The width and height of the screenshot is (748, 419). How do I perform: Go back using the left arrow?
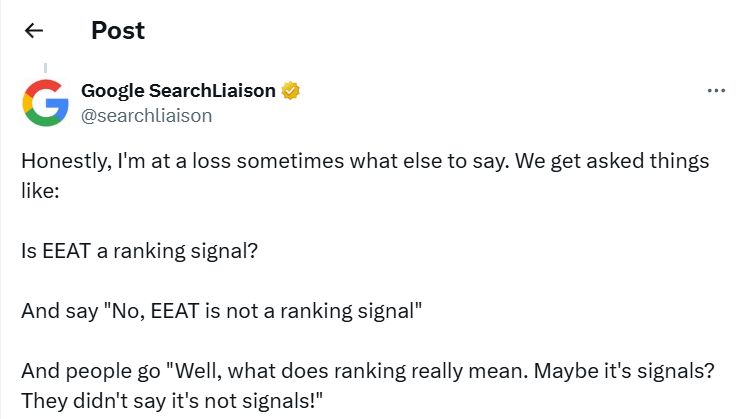(34, 30)
